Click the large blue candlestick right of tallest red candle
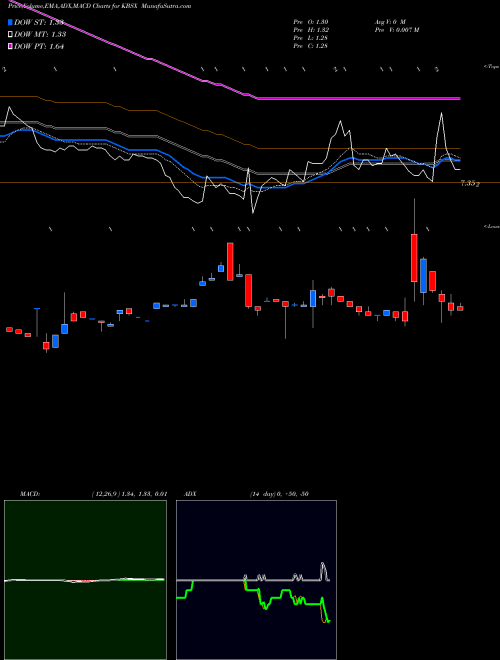 click(x=423, y=276)
